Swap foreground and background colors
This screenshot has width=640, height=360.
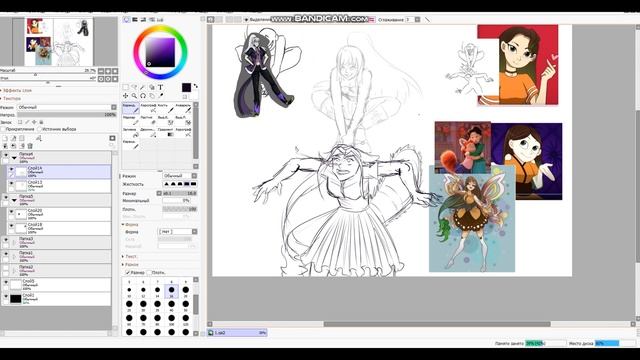click(x=196, y=86)
